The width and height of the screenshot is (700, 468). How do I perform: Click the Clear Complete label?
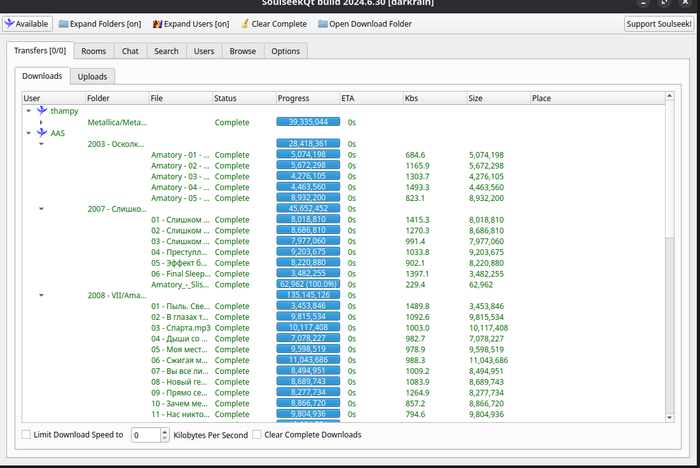[279, 24]
